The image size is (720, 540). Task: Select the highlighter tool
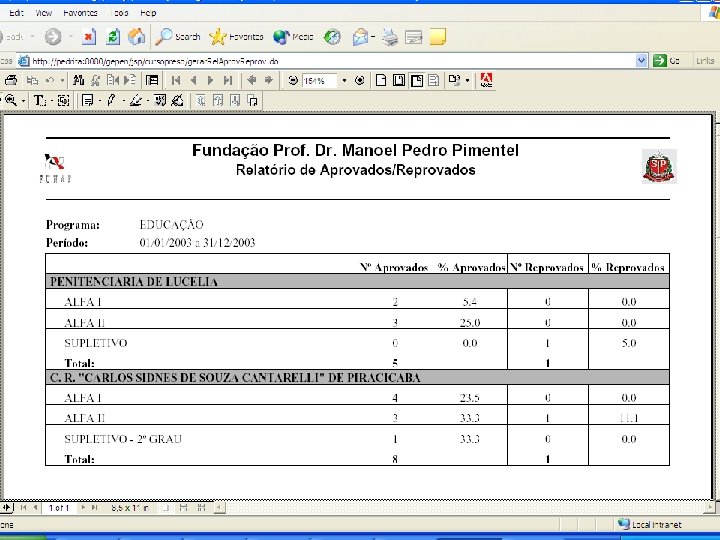[x=135, y=100]
